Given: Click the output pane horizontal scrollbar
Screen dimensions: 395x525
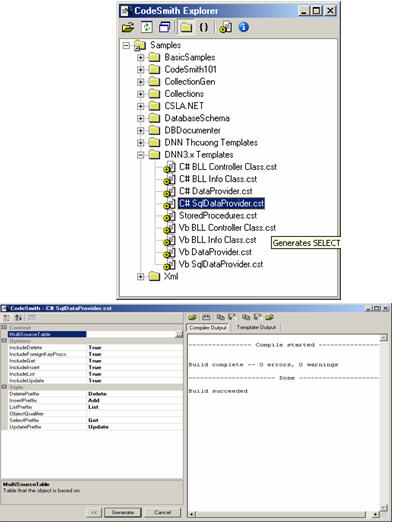Looking at the screenshot, I should (x=284, y=514).
